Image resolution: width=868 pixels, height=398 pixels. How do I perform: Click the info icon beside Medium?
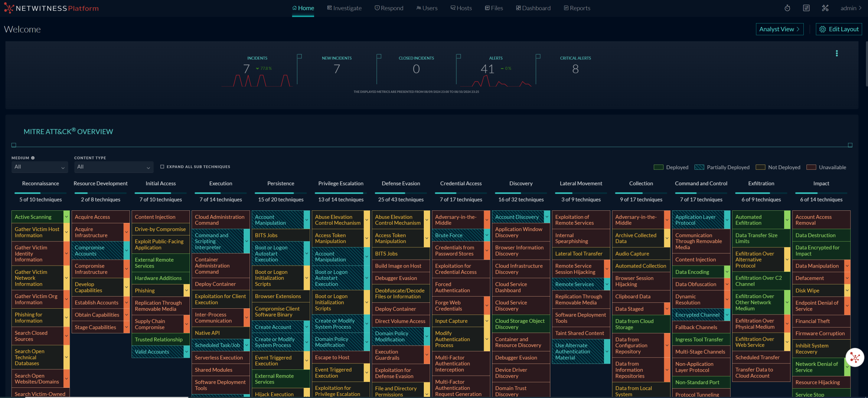pos(33,158)
